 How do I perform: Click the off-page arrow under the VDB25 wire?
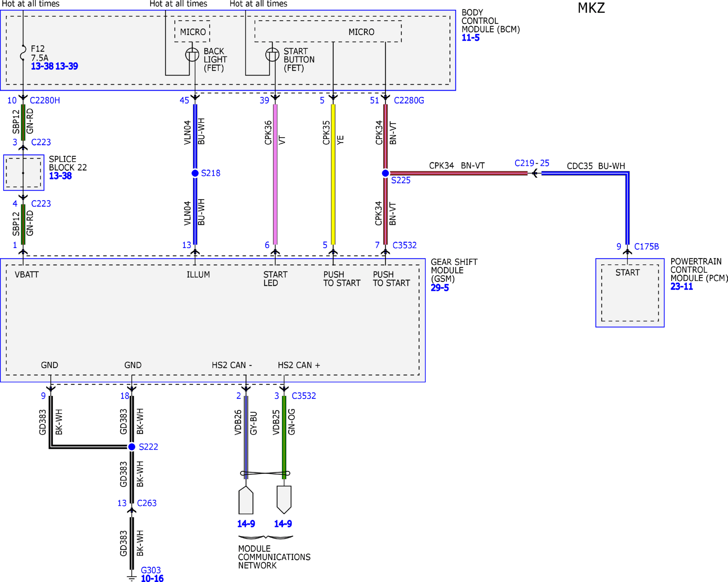coord(284,500)
